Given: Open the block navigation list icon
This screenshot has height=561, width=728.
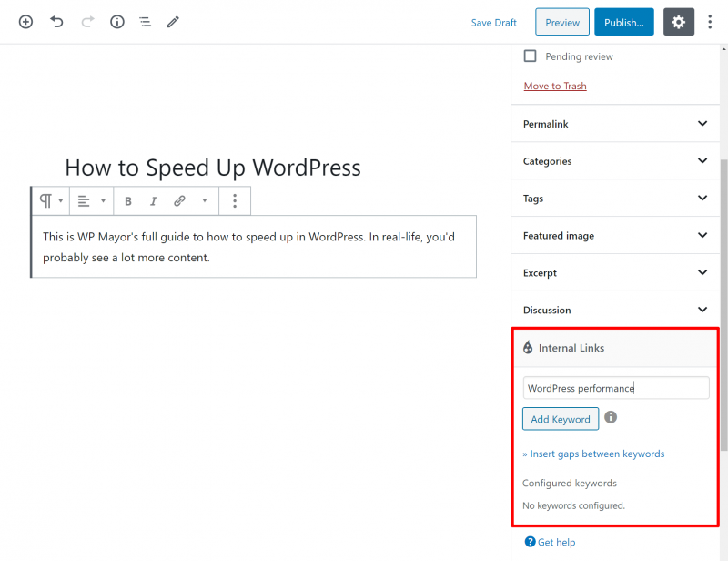Looking at the screenshot, I should (x=145, y=22).
